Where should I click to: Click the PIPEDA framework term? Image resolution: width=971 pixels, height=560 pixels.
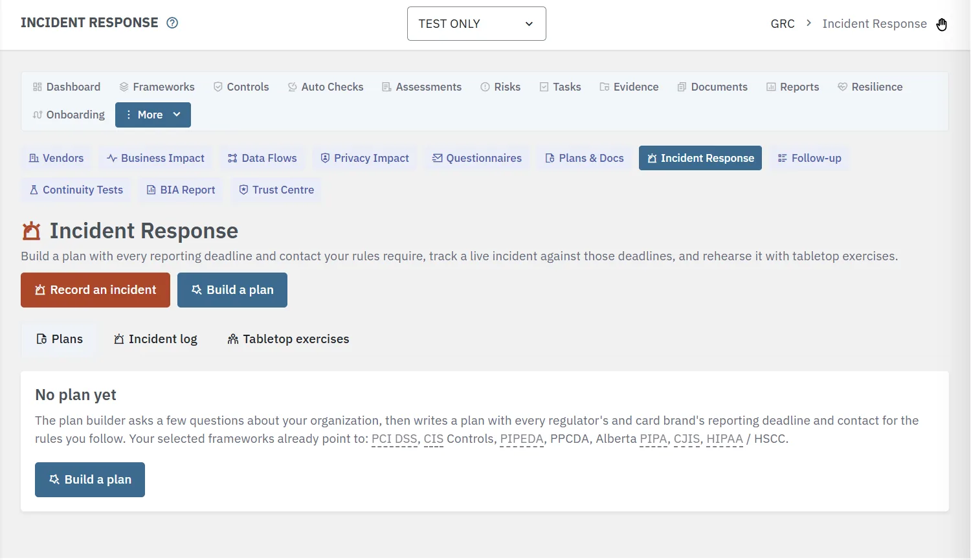[522, 439]
